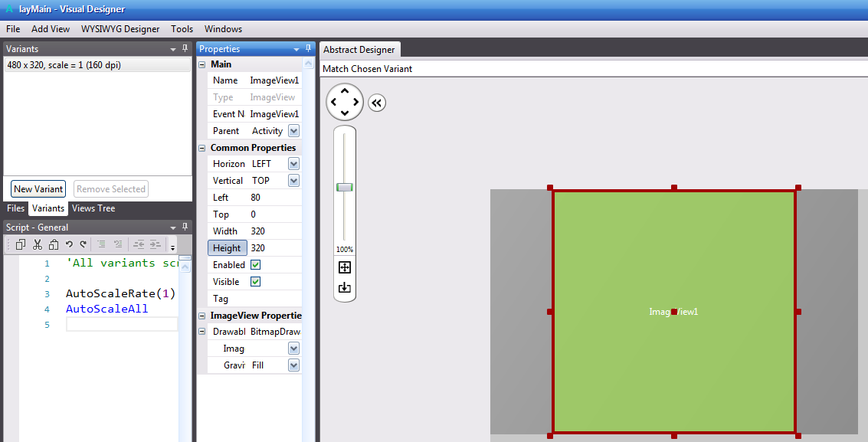Toggle the Enabled checkbox
The width and height of the screenshot is (868, 442).
[x=255, y=265]
